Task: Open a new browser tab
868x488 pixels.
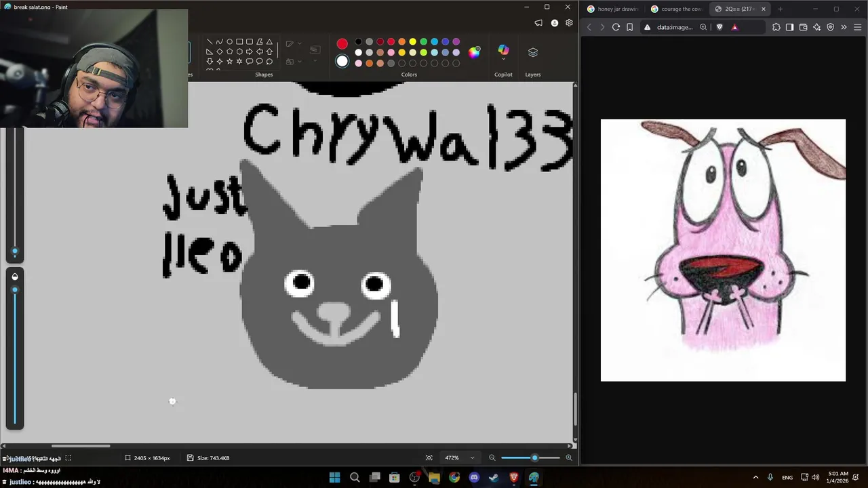Action: tap(780, 9)
